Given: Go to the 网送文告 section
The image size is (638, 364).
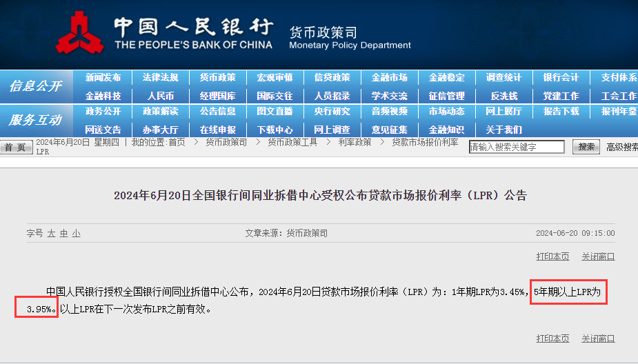Looking at the screenshot, I should point(103,130).
